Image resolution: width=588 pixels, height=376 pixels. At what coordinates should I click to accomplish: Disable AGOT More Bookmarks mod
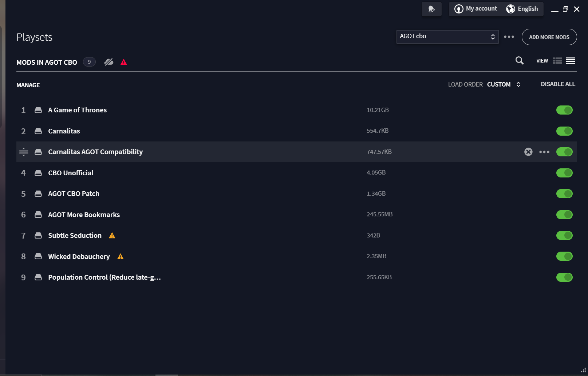[x=564, y=215]
